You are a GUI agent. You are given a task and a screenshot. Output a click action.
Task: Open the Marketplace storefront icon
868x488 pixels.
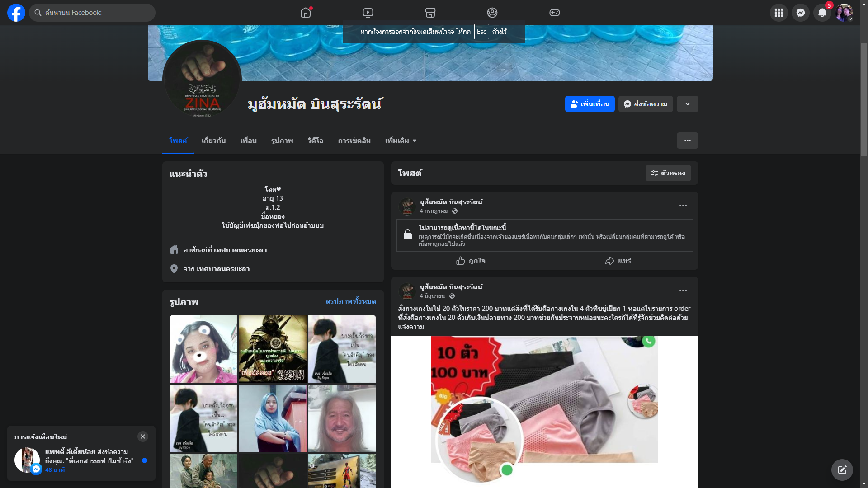[430, 13]
